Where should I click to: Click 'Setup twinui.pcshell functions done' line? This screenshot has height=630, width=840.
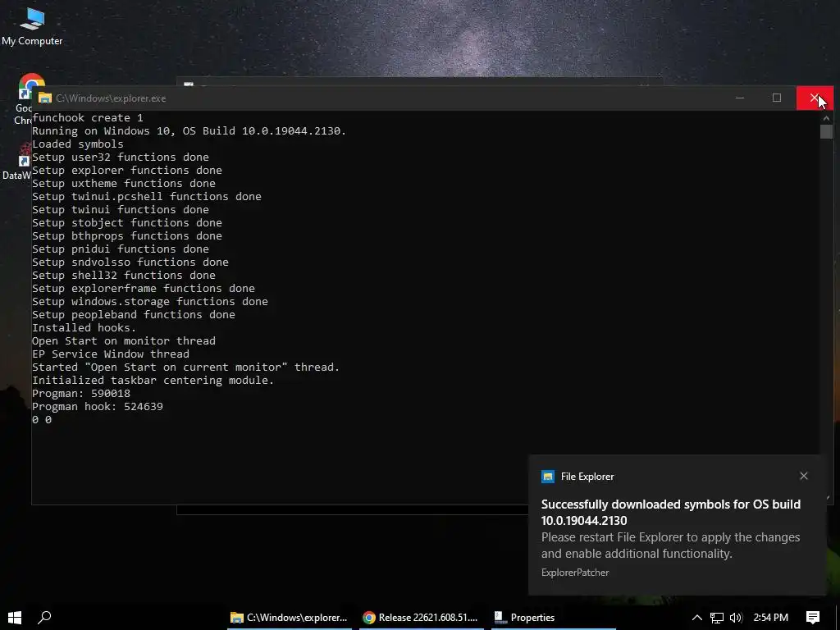coord(147,197)
